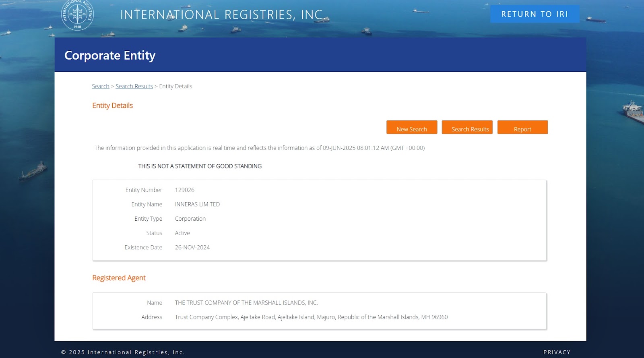The image size is (644, 358).
Task: Click the Registered Agent Address label
Action: 152,317
